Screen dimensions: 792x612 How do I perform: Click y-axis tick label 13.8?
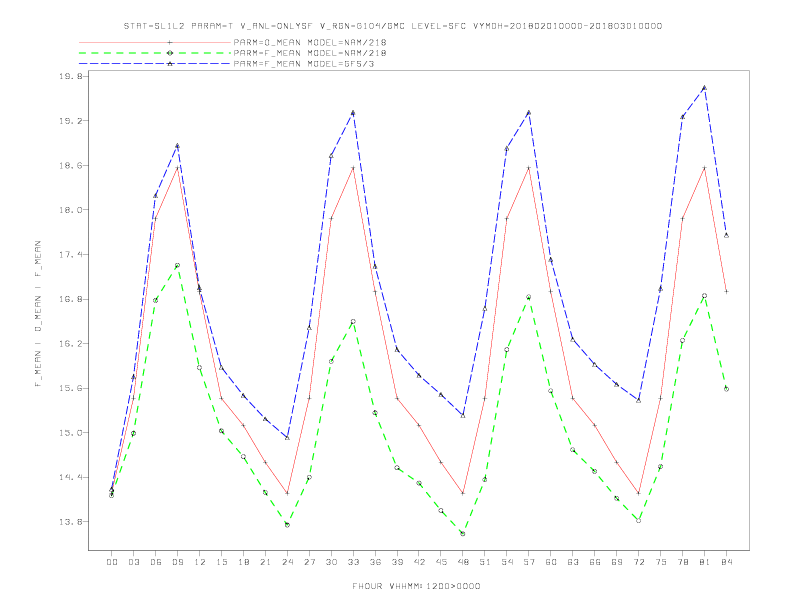pos(70,522)
